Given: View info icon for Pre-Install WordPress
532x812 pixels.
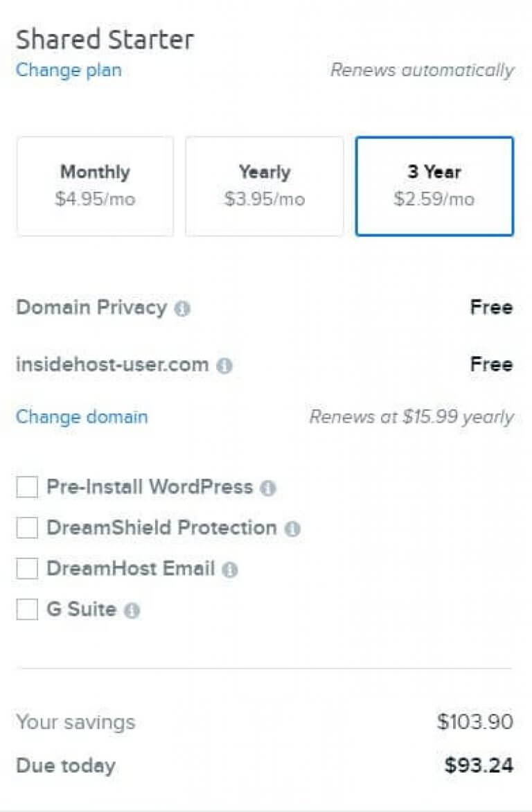Looking at the screenshot, I should [269, 487].
